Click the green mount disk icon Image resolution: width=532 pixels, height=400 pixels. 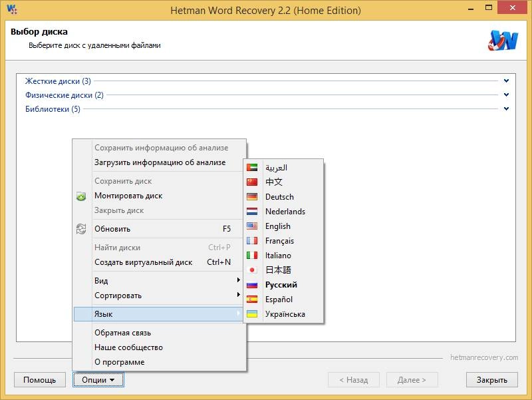pos(81,196)
